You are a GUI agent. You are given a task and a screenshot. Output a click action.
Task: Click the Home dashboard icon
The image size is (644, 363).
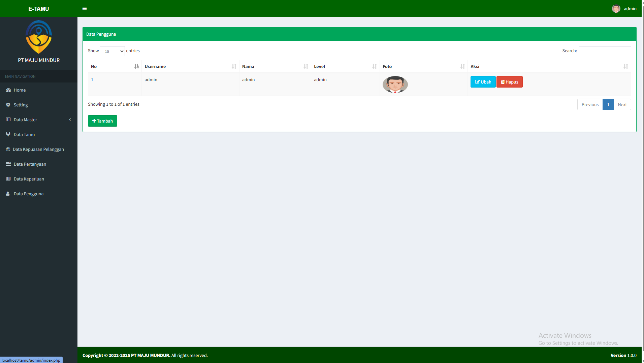coord(8,90)
